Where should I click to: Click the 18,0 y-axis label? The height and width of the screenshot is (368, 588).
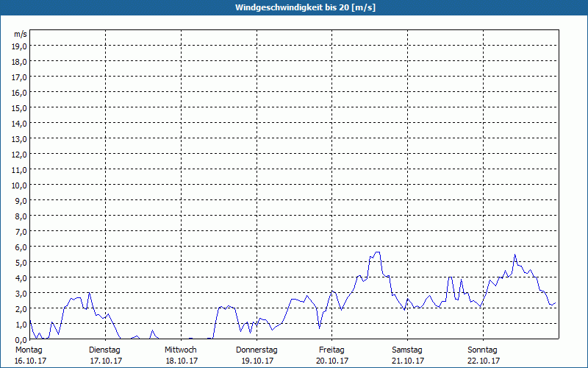(19, 62)
